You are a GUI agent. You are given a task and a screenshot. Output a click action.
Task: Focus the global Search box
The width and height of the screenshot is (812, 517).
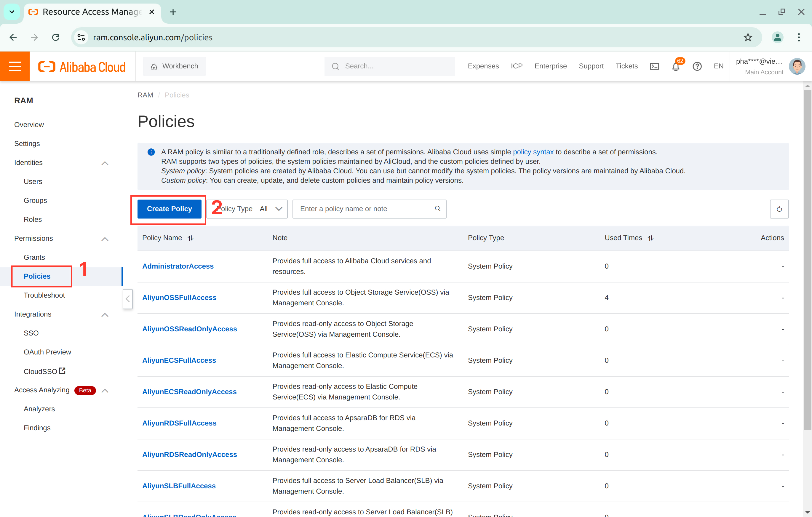(x=389, y=66)
